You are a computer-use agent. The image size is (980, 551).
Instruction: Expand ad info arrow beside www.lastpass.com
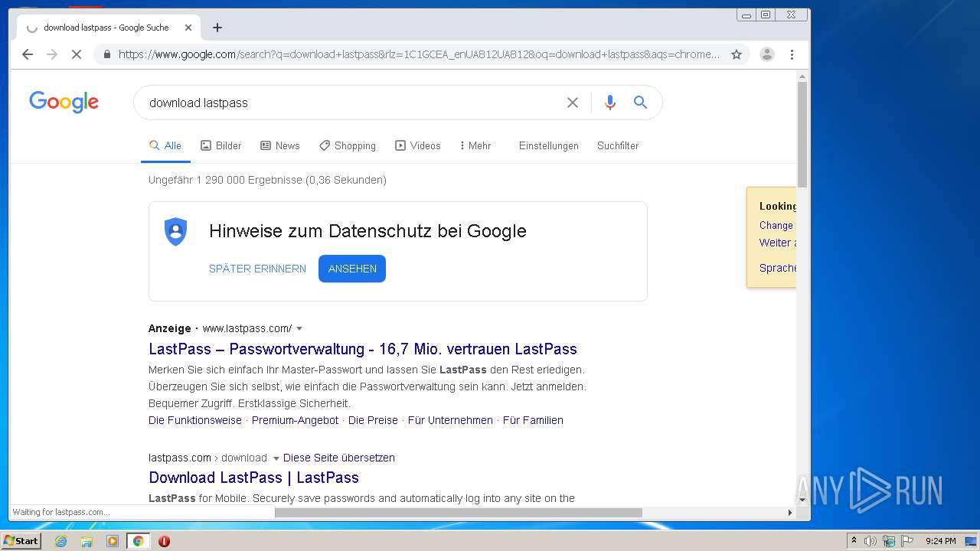[299, 328]
